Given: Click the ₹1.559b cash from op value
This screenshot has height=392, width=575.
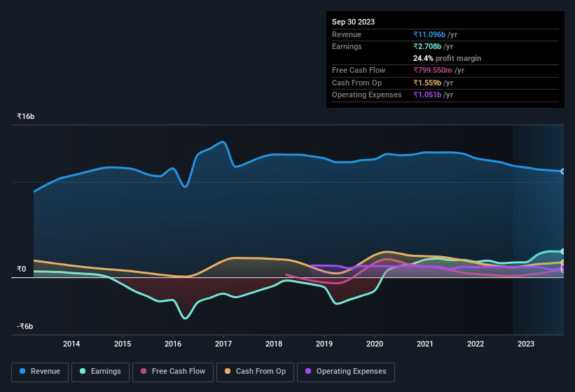Looking at the screenshot, I should point(427,83).
